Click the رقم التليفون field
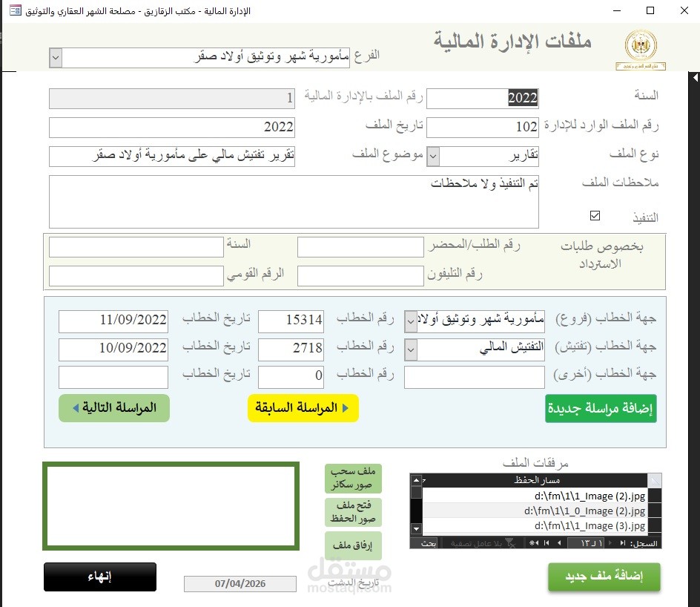 pyautogui.click(x=360, y=276)
